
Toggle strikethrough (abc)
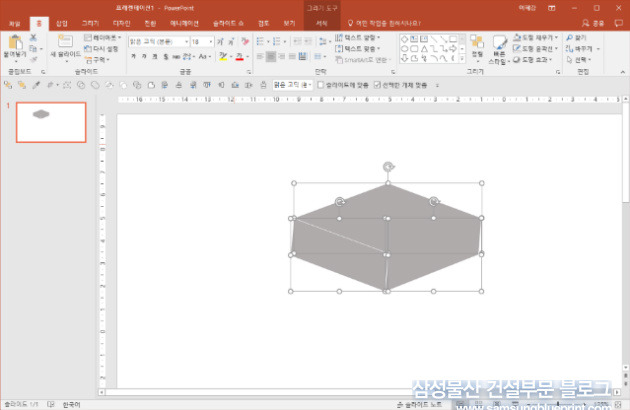point(176,56)
